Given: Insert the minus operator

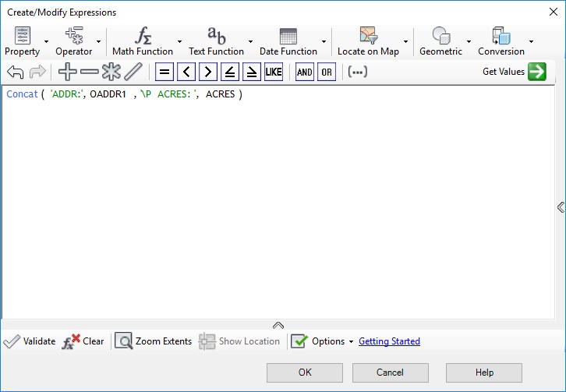Looking at the screenshot, I should (90, 72).
